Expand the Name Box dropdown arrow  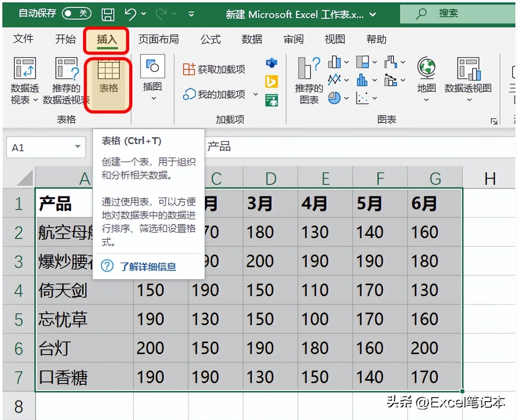(x=78, y=147)
